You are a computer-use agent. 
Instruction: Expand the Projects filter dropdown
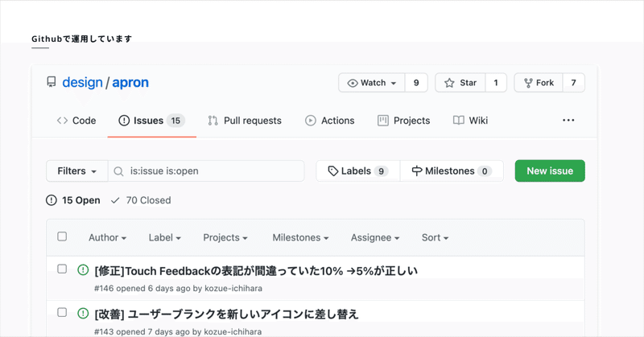[225, 237]
